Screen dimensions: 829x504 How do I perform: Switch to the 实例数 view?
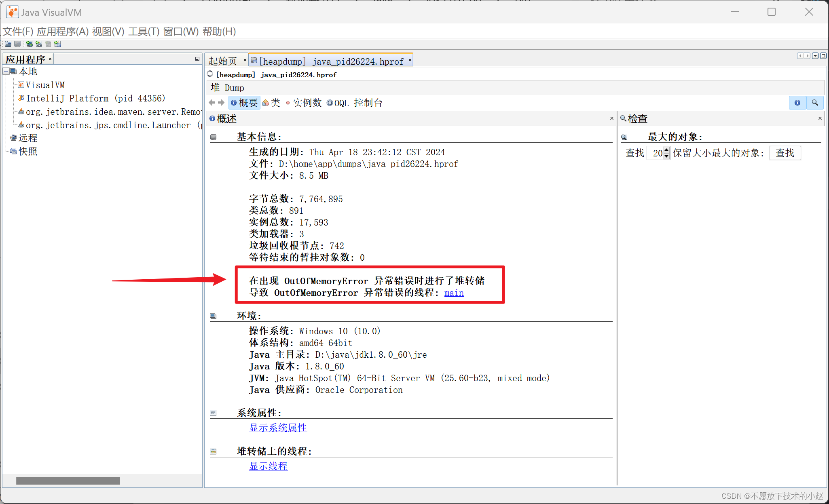click(303, 103)
